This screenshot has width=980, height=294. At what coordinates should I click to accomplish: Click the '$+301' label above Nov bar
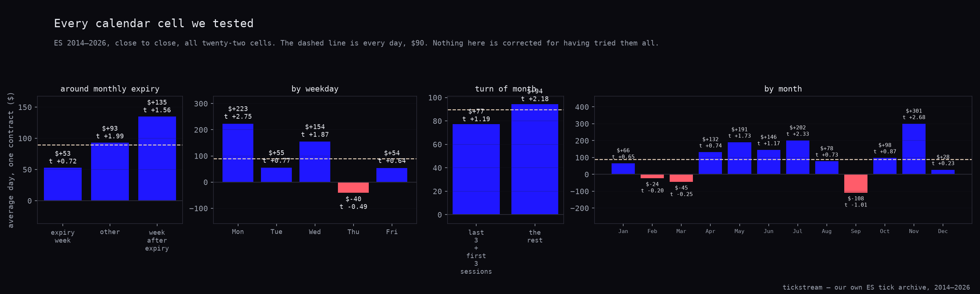click(x=914, y=111)
